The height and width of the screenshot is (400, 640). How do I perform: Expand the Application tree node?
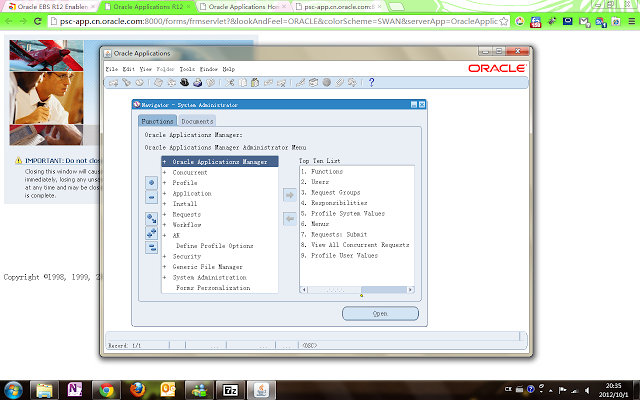[164, 193]
